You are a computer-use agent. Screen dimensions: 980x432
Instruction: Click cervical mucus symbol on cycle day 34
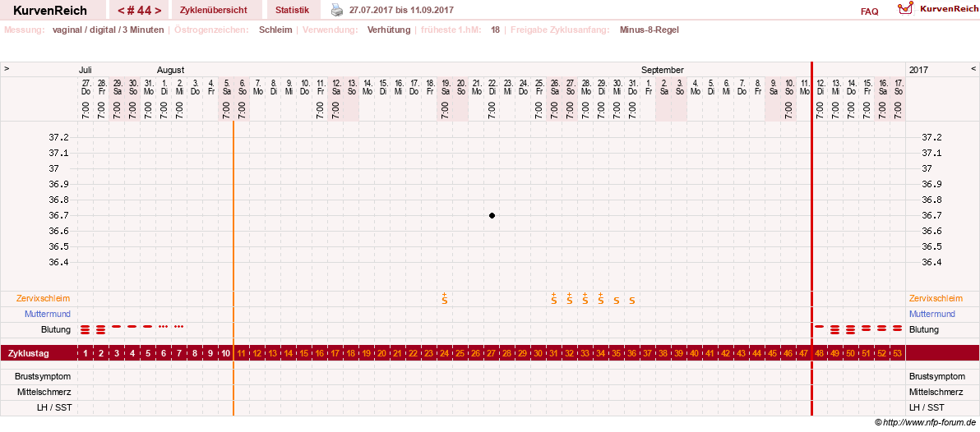[x=601, y=298]
